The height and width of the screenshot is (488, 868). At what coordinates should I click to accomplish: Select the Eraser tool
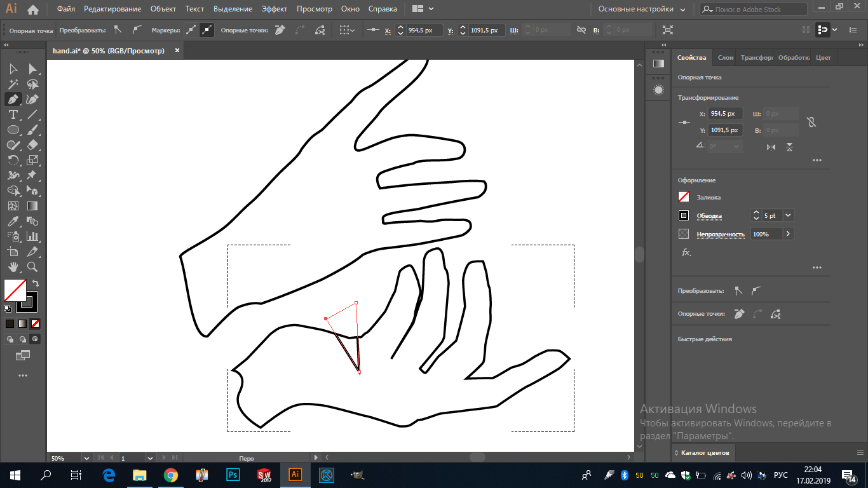(32, 145)
